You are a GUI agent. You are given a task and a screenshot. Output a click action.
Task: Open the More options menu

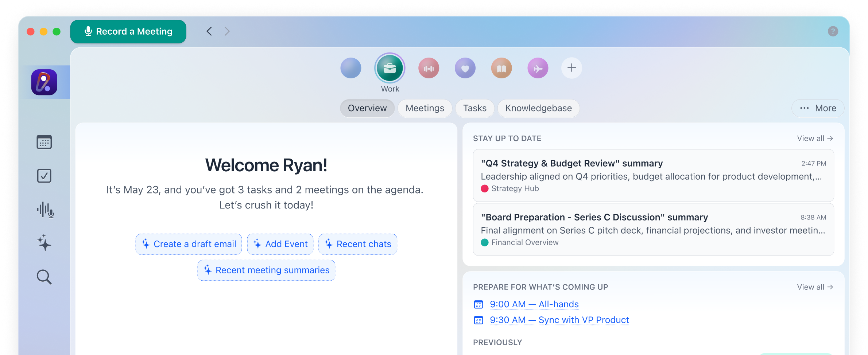coord(818,108)
